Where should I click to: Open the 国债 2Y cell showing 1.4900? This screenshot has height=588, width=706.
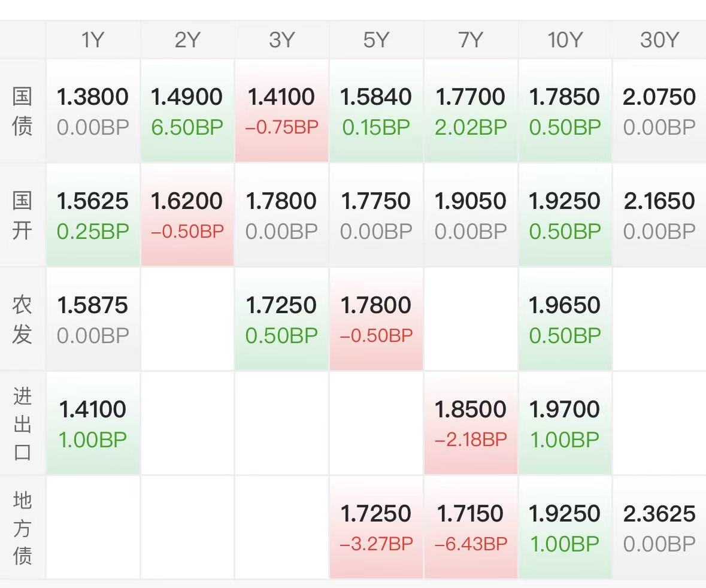(x=187, y=111)
